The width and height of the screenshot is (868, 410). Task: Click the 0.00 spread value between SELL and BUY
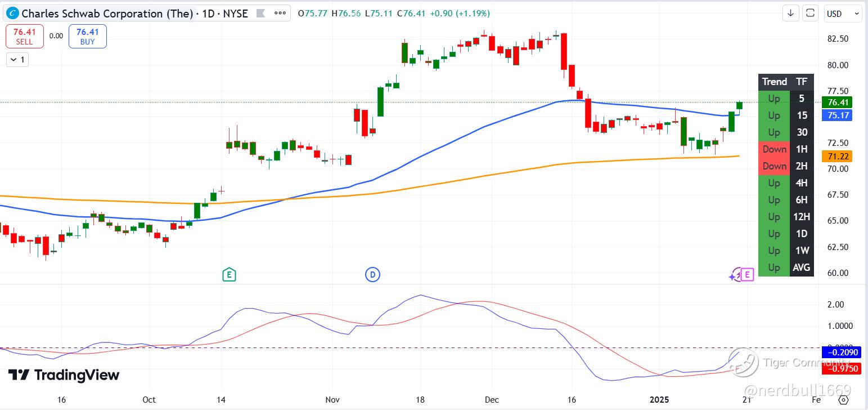[x=56, y=35]
